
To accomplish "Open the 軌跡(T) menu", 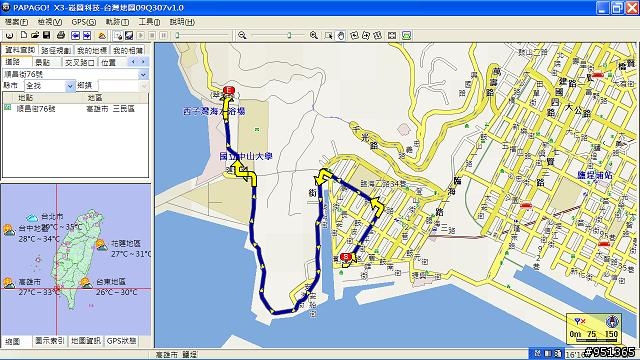I will tap(117, 22).
